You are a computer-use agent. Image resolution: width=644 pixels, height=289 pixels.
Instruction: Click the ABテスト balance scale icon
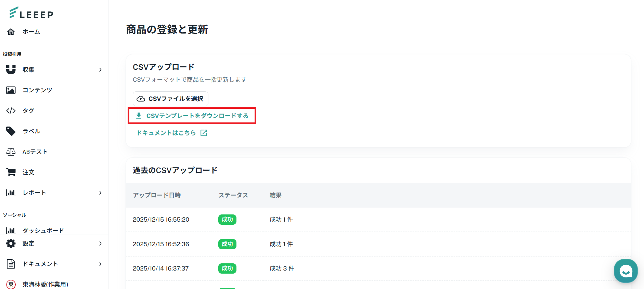(x=11, y=152)
